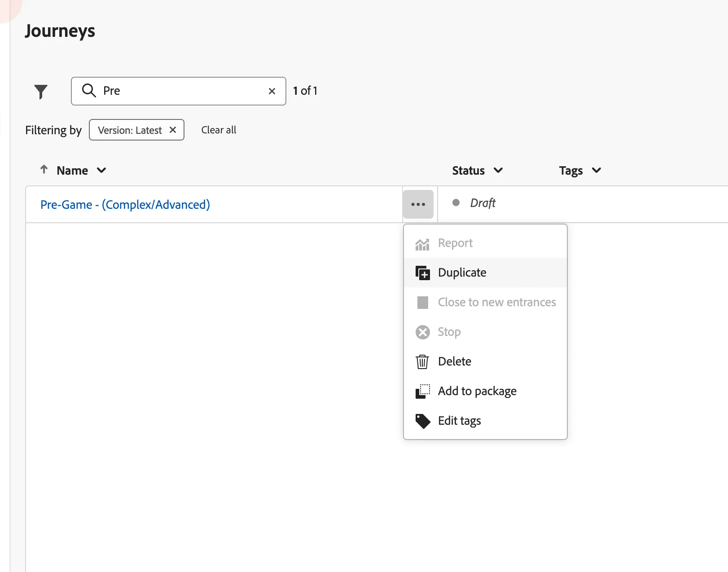This screenshot has height=572, width=728.
Task: Expand the Name column dropdown
Action: tap(102, 170)
